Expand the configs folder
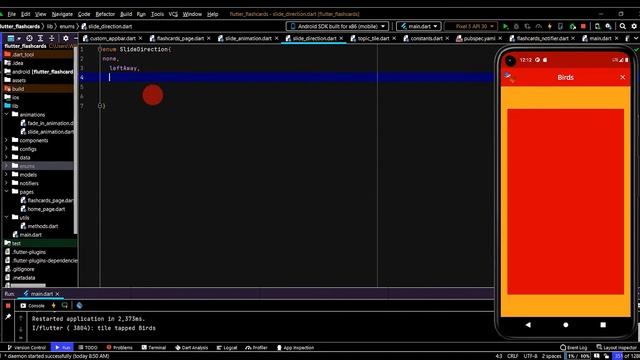640x360 pixels. (7, 149)
